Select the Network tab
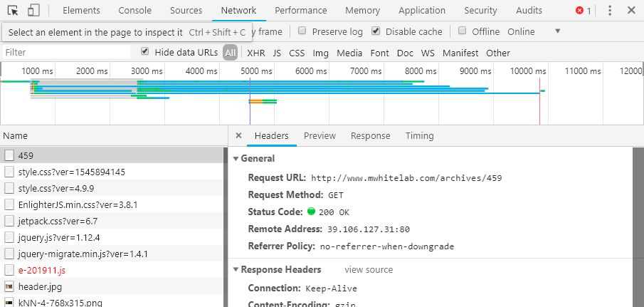Image resolution: width=644 pixels, height=307 pixels. tap(238, 11)
